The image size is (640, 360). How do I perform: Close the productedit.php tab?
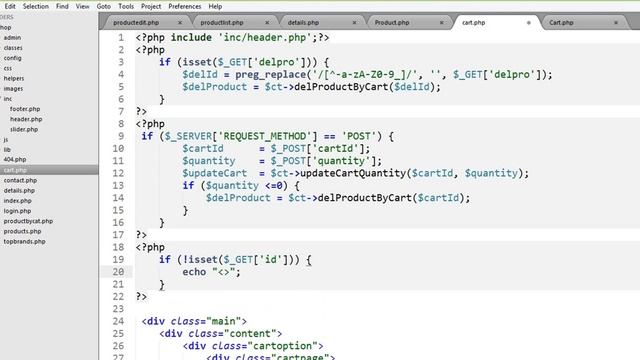click(180, 23)
